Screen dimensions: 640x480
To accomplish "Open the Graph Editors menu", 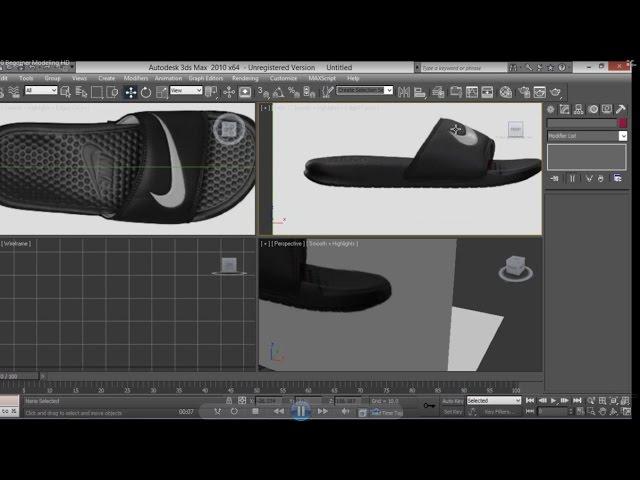I will tap(206, 78).
